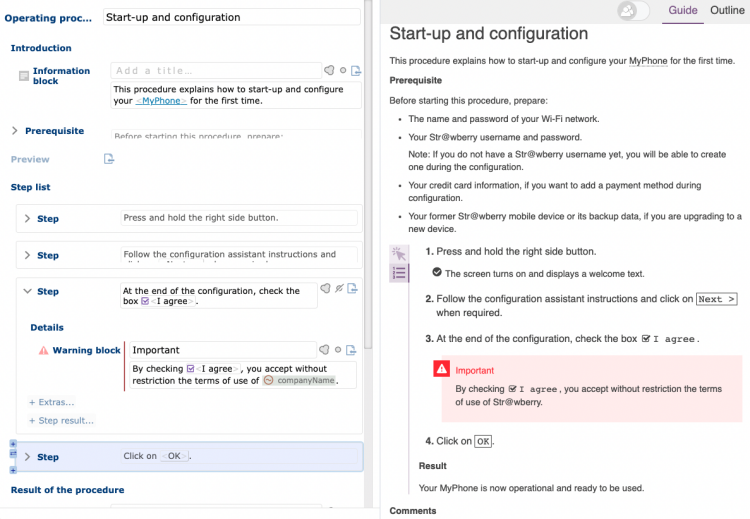750x519 pixels.
Task: Click the Next > button in guide step 2
Action: point(716,299)
